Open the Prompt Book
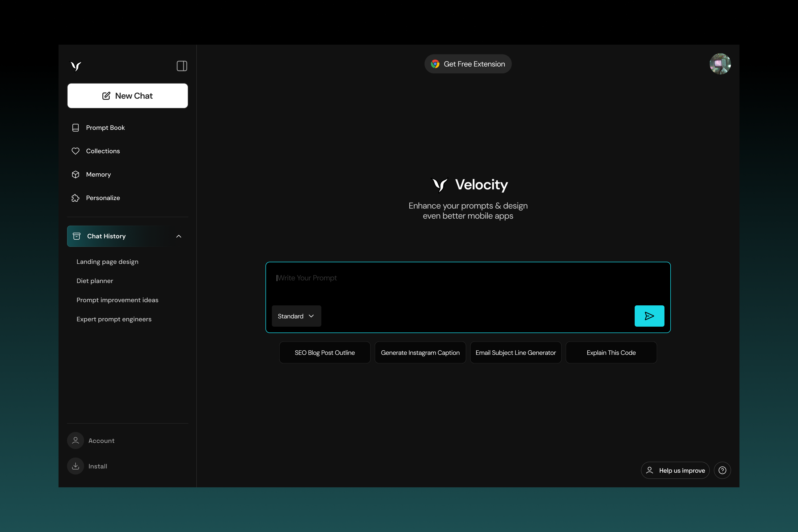The image size is (798, 532). tap(106, 128)
